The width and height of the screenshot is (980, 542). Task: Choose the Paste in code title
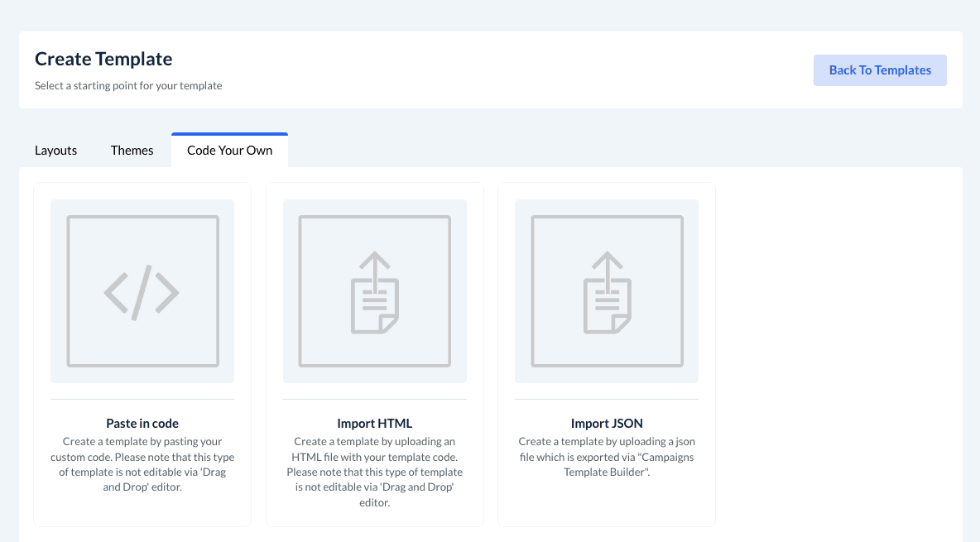pos(142,423)
